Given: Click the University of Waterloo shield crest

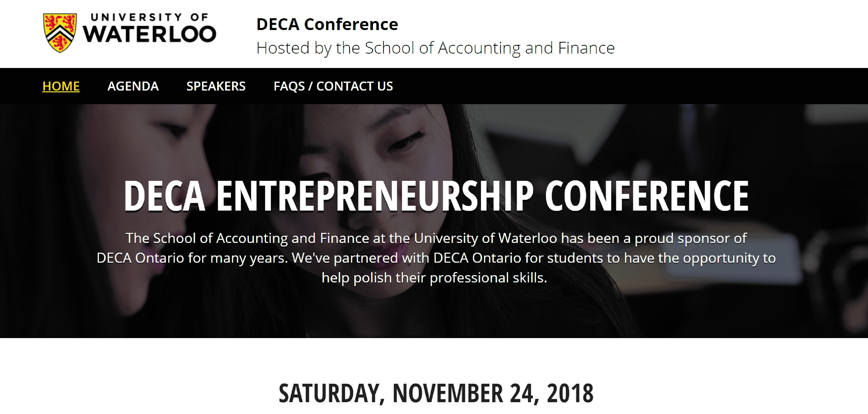Looking at the screenshot, I should click(x=60, y=33).
